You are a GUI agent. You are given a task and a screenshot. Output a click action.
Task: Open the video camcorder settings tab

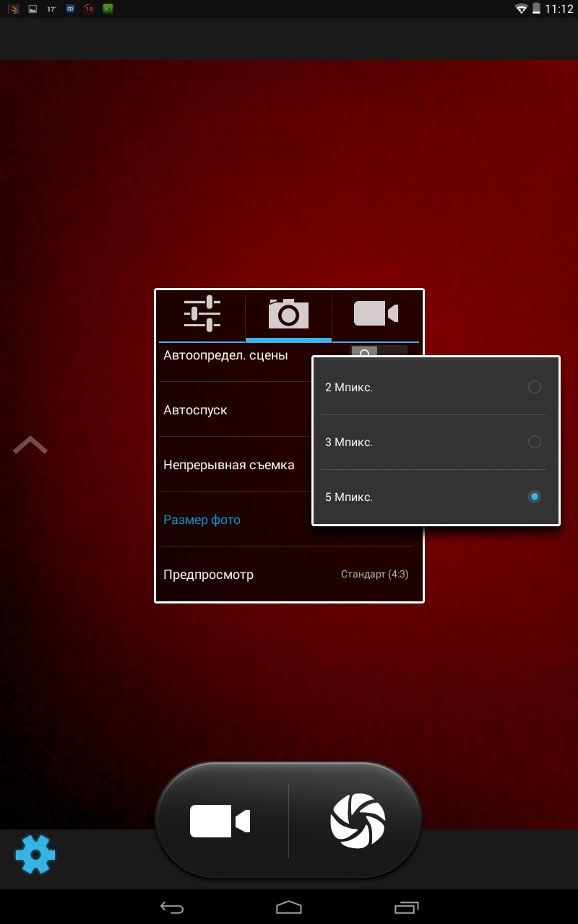(x=376, y=314)
